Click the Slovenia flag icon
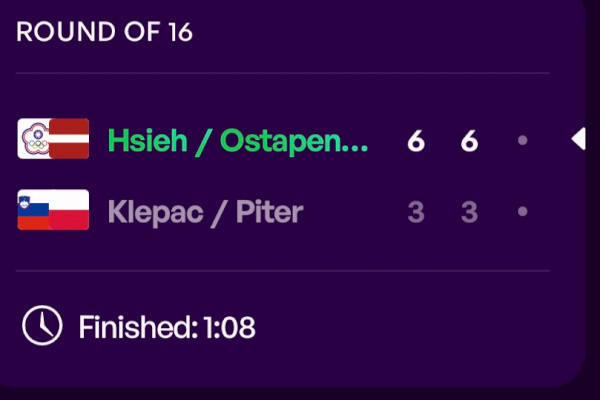Screen dimensions: 600x400 point(34,210)
